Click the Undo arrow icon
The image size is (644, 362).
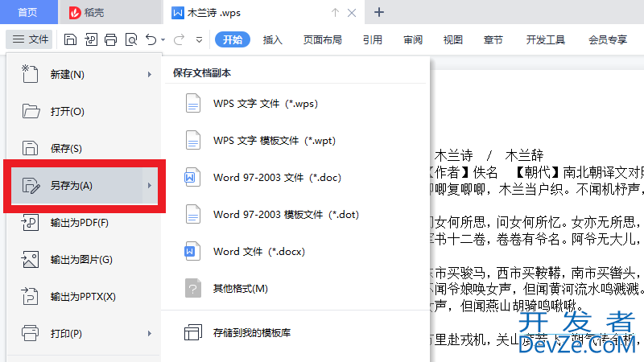151,39
